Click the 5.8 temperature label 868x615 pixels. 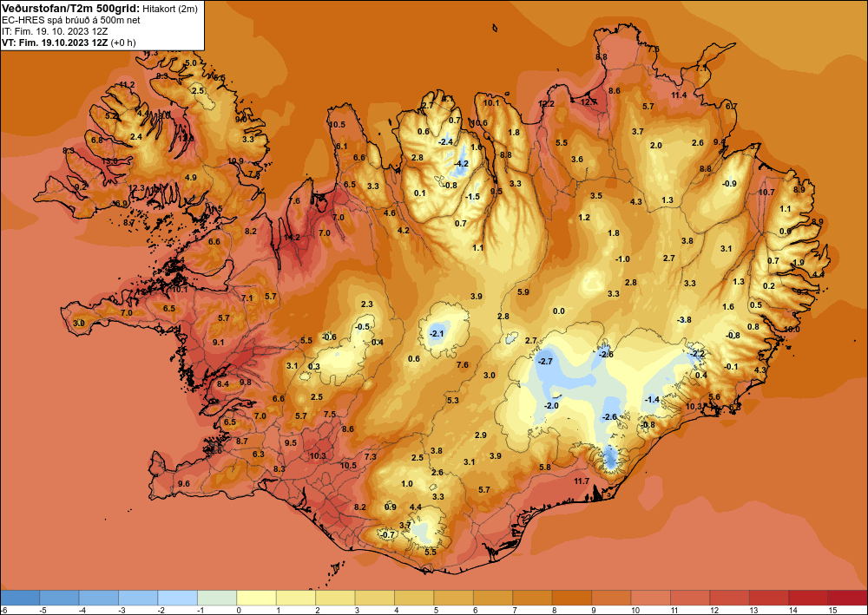545,468
